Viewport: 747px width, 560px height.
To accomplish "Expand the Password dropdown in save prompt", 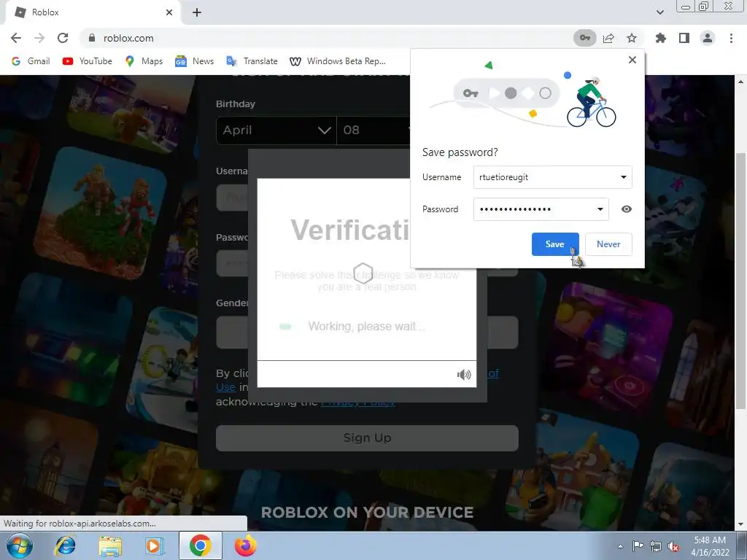I will coord(600,209).
